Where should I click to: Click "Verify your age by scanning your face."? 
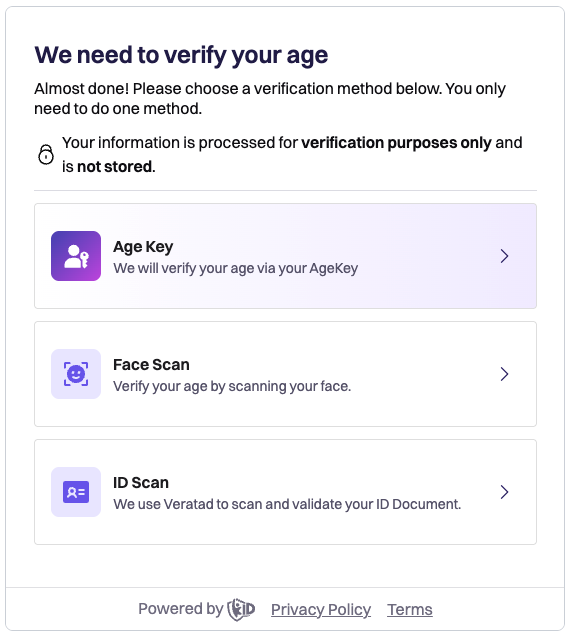pos(232,386)
